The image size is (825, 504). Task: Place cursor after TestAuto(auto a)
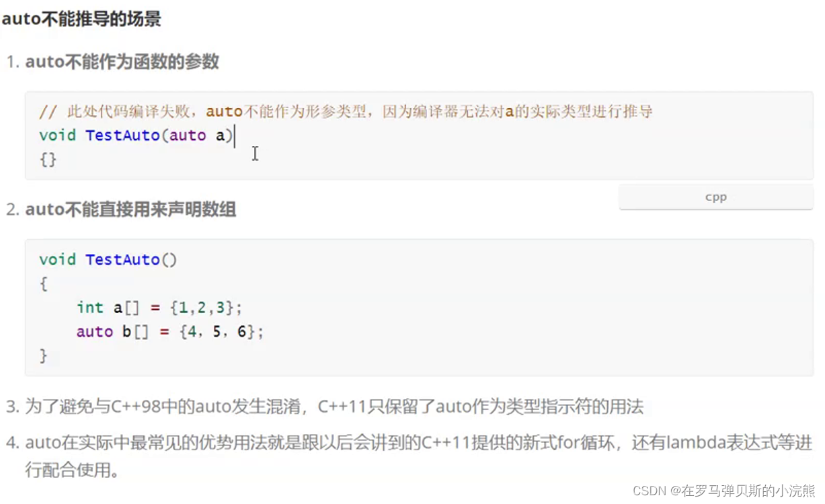(x=234, y=136)
